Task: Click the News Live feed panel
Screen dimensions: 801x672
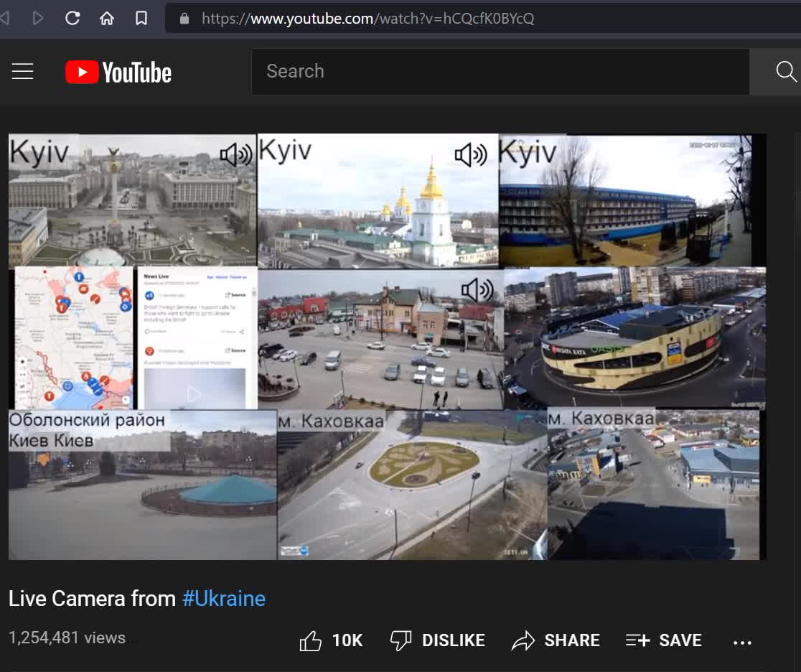Action: pos(197,337)
